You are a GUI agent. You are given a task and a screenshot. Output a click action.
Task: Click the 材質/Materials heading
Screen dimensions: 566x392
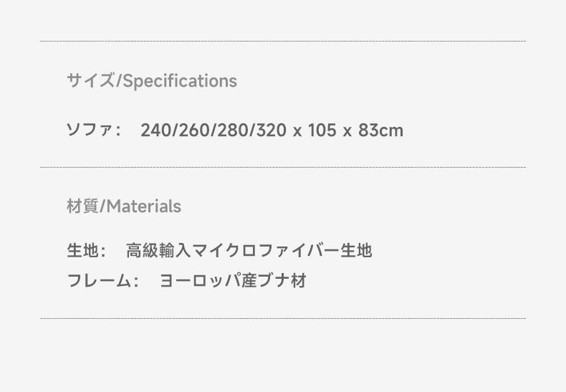(124, 206)
